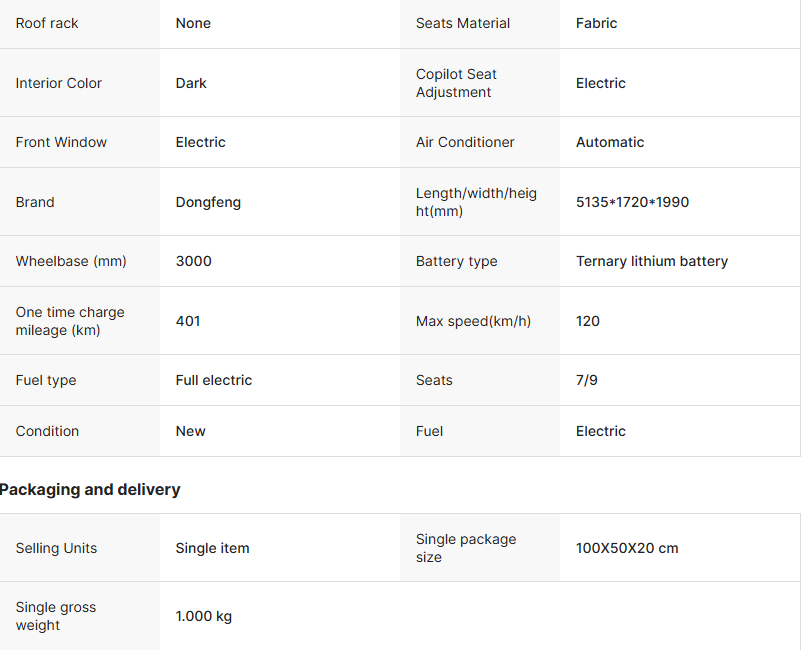Select the 'Interior Color' label cell
803x650 pixels.
tap(59, 83)
